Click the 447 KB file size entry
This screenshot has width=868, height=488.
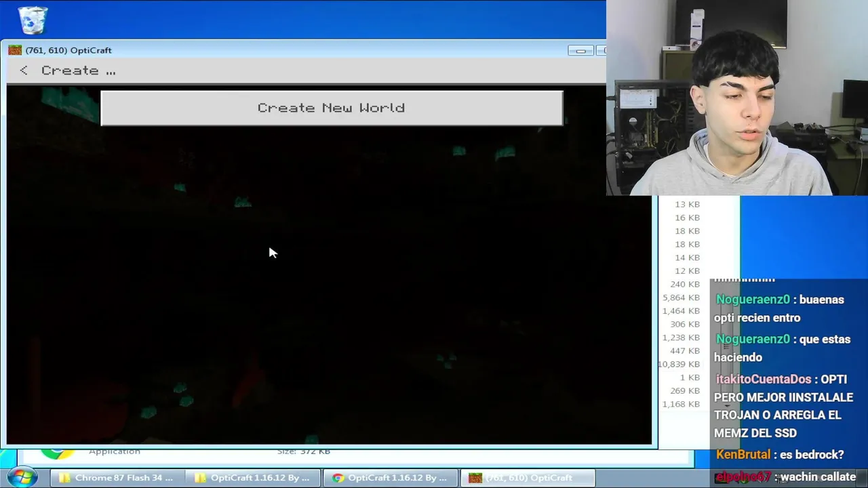685,350
